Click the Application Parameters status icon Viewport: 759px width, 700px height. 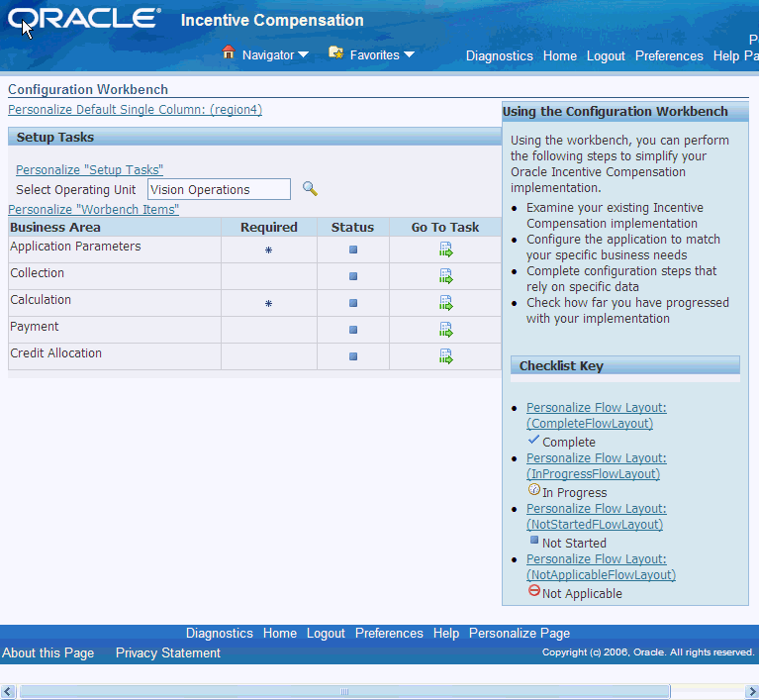coord(353,250)
